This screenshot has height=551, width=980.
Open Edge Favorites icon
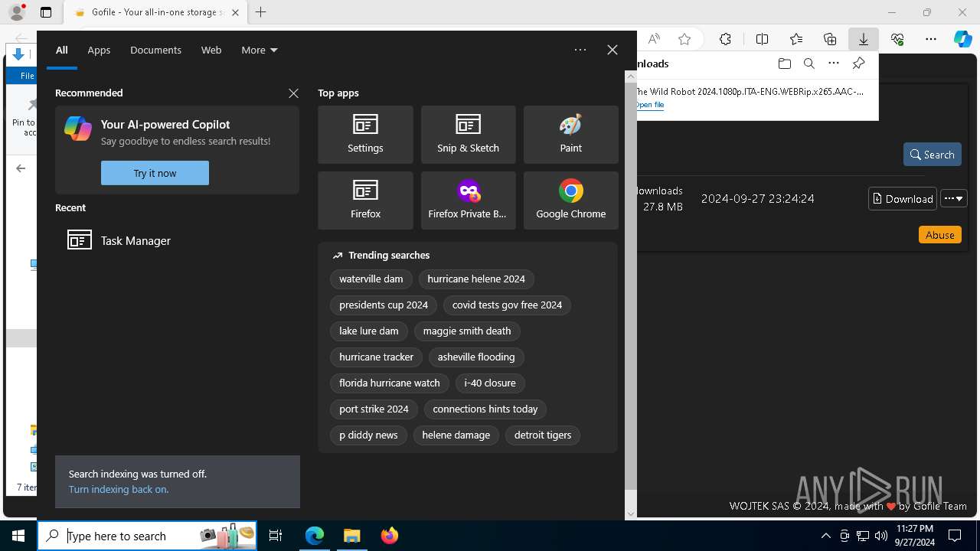tap(796, 39)
